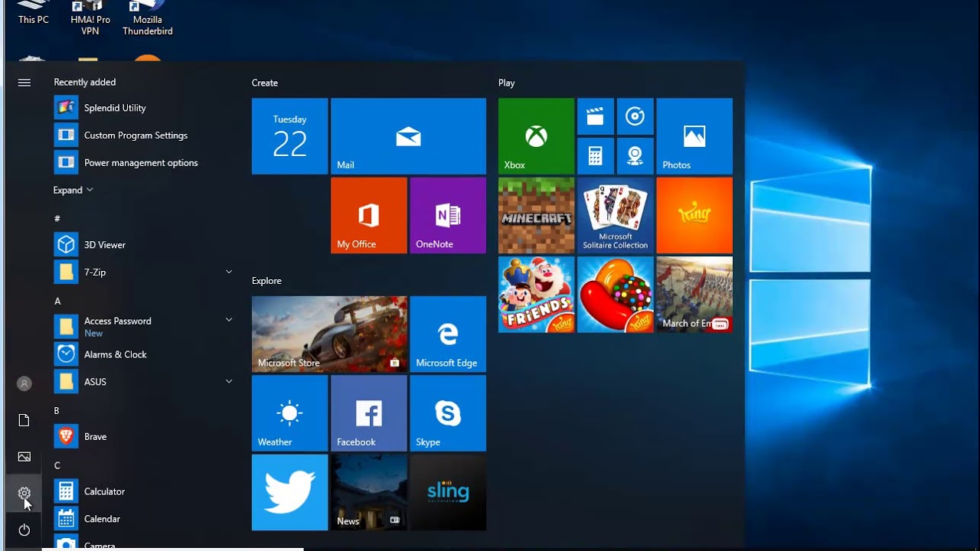Open the Documents sidebar icon
The width and height of the screenshot is (980, 551).
[24, 420]
